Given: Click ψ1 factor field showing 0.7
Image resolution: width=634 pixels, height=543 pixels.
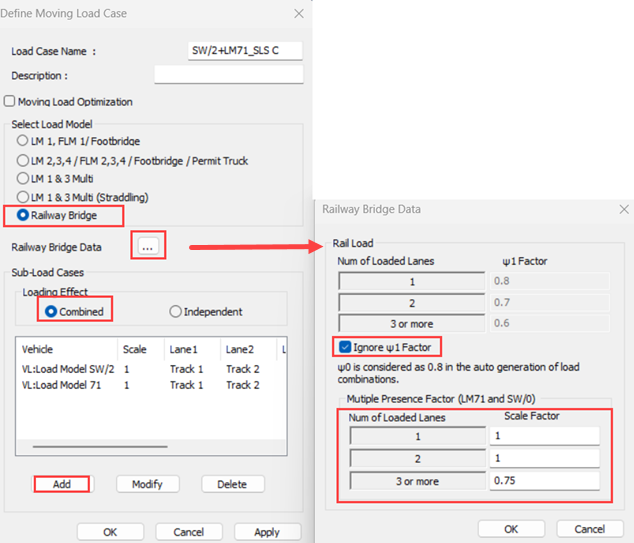Looking at the screenshot, I should pos(549,302).
